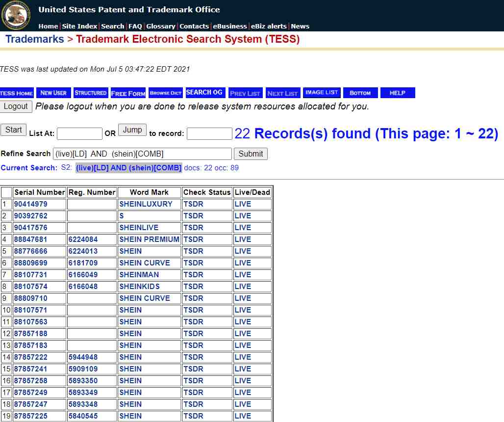Image resolution: width=504 pixels, height=422 pixels.
Task: Open serial number 87857188
Action: click(30, 334)
